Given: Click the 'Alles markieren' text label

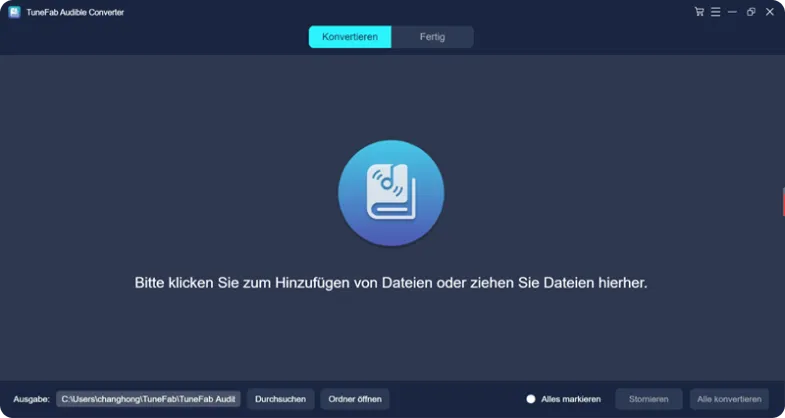Looking at the screenshot, I should click(x=570, y=399).
